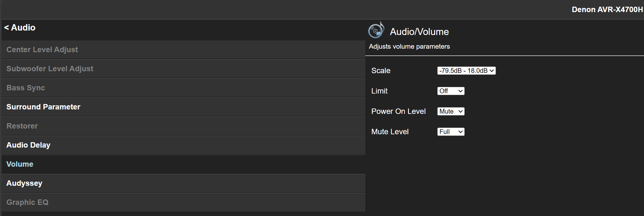Click the Mute Level setting label
The image size is (644, 216).
(x=390, y=132)
